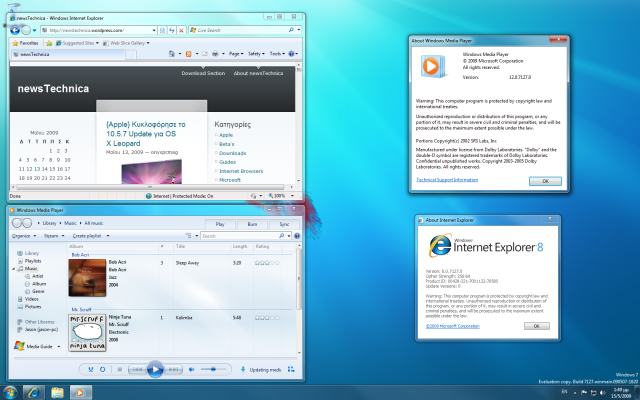Click Bob Acri album cover thumbnail
This screenshot has height=400, width=640.
click(87, 278)
